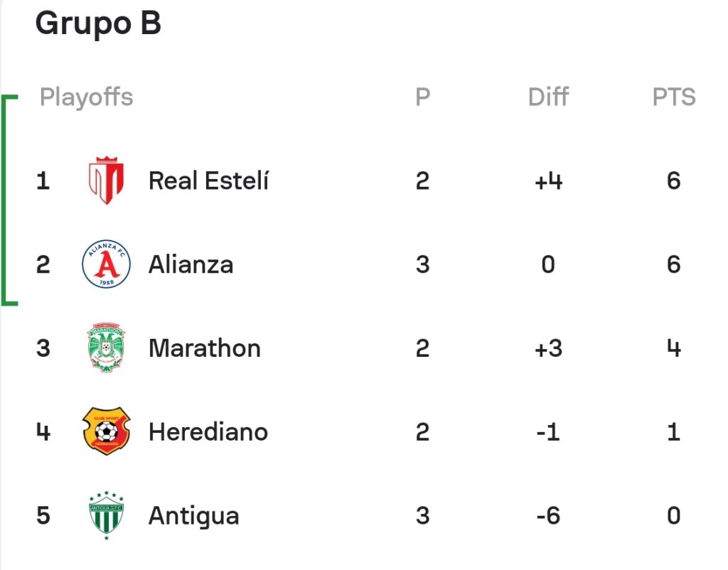Click the Diff column header

548,97
